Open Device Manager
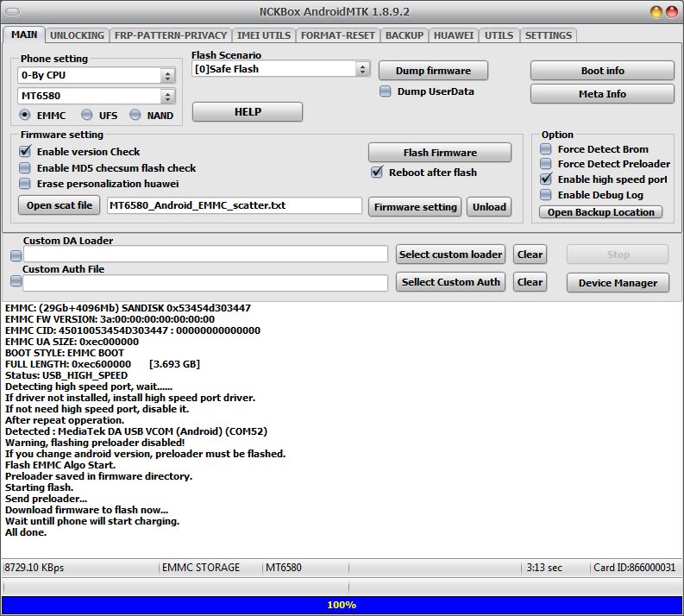 coord(618,283)
